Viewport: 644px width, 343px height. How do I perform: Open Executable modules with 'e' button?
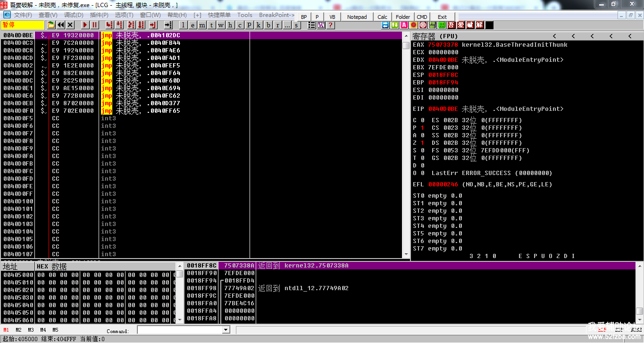coord(192,25)
